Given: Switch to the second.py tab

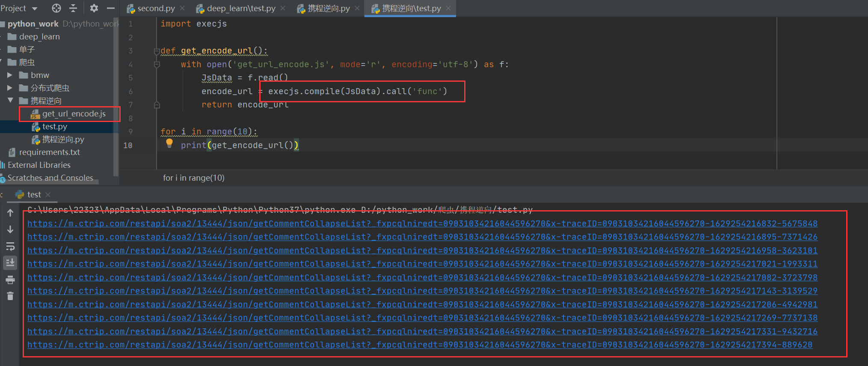Looking at the screenshot, I should [156, 8].
